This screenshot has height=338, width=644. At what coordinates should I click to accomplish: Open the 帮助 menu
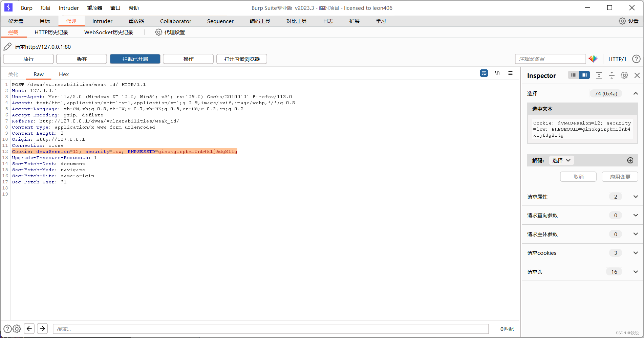coord(134,8)
